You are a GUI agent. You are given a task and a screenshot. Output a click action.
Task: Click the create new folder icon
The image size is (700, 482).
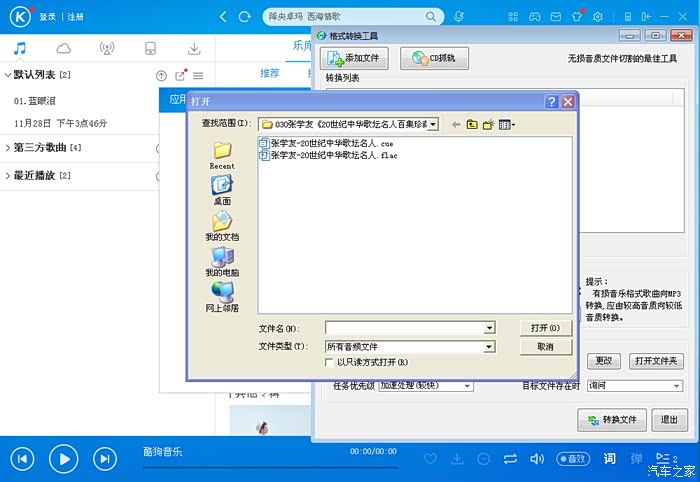488,124
